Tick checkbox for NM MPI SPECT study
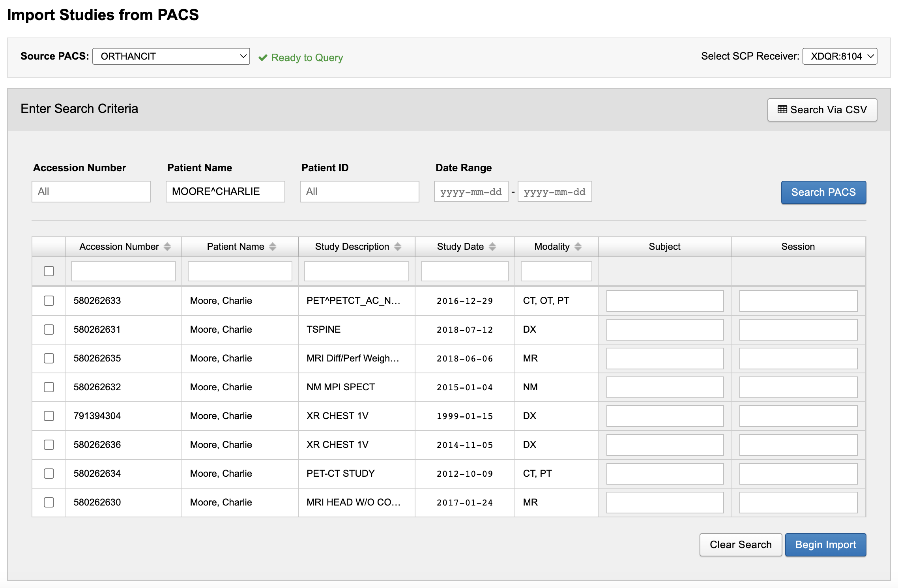The image size is (898, 588). pos(49,387)
